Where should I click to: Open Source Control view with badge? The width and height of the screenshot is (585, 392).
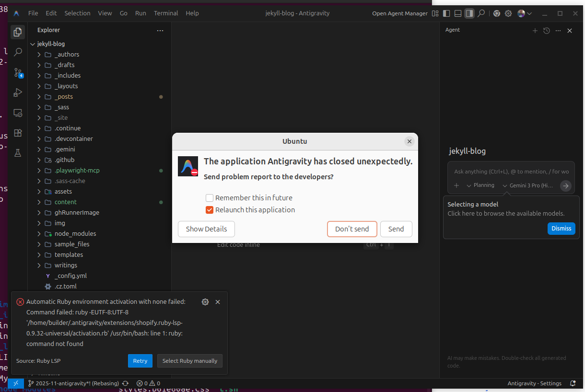(x=18, y=73)
